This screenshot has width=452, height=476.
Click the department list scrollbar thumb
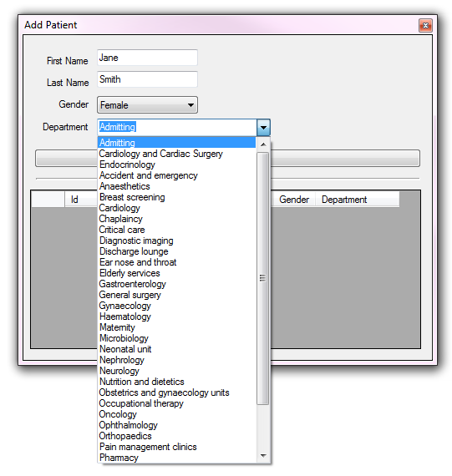[x=262, y=278]
